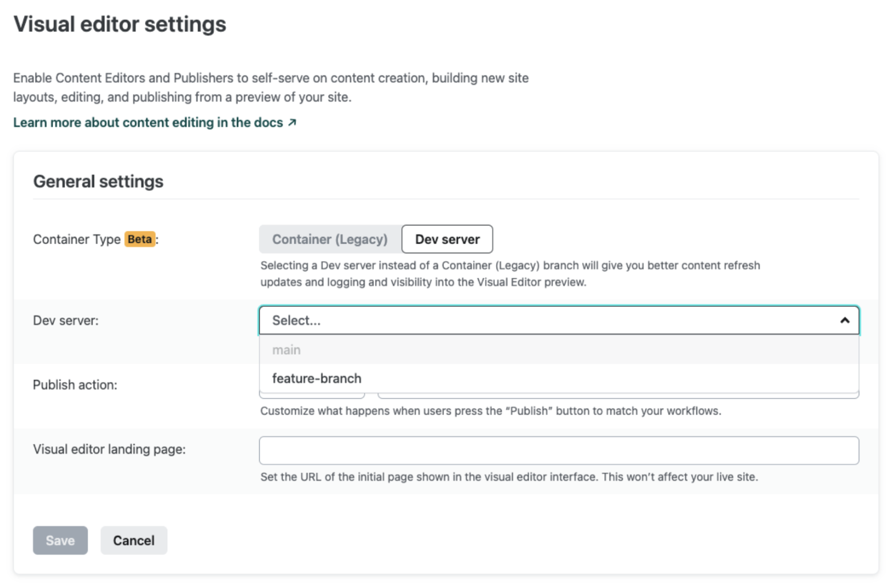Click the General settings heading
The image size is (892, 588).
tap(98, 181)
